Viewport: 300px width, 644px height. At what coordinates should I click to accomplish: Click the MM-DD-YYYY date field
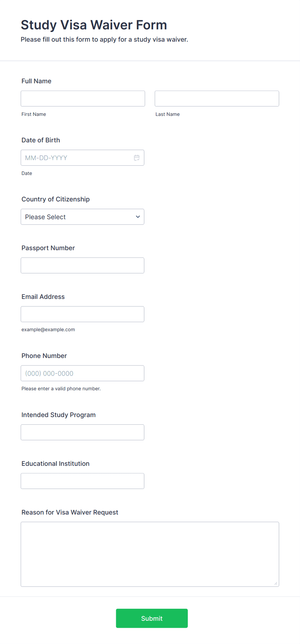[x=77, y=158]
